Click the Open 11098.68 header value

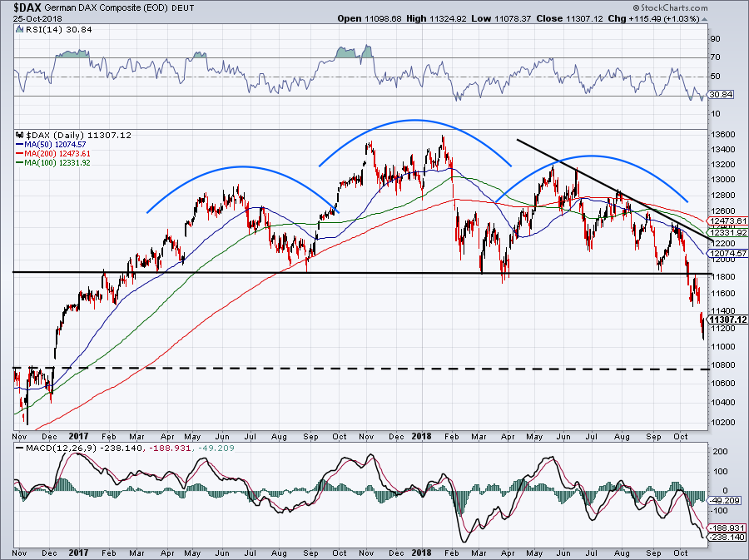pos(370,18)
